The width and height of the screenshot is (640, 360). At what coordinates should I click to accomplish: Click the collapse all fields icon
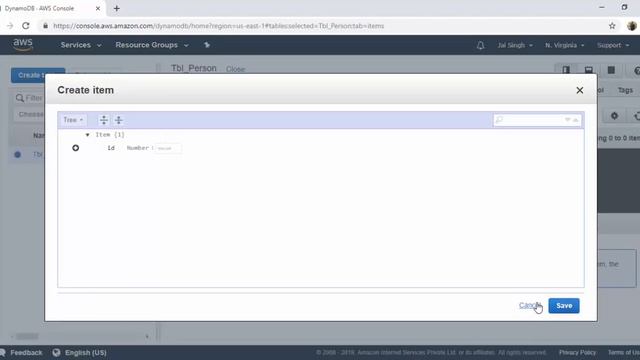118,120
